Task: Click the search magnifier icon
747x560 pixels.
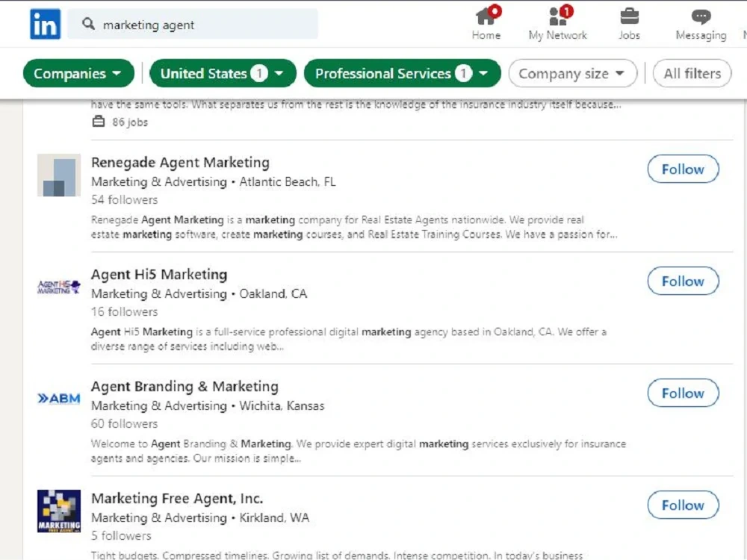Action: pos(88,24)
